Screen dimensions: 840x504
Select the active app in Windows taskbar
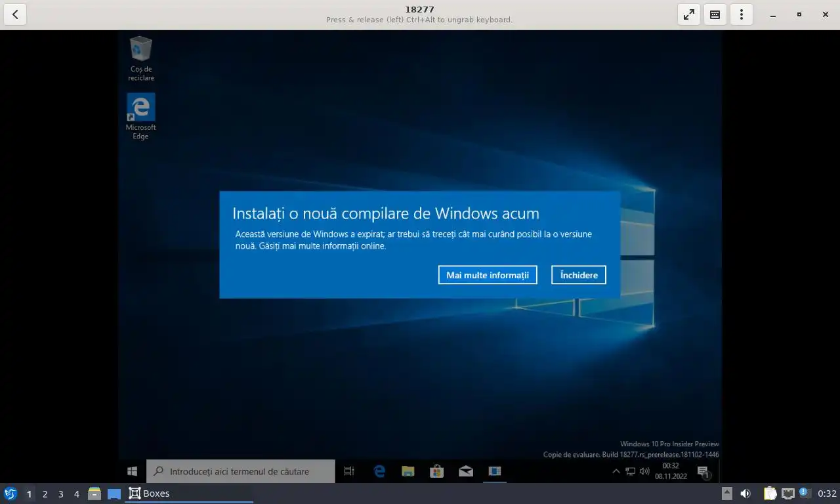(x=495, y=471)
